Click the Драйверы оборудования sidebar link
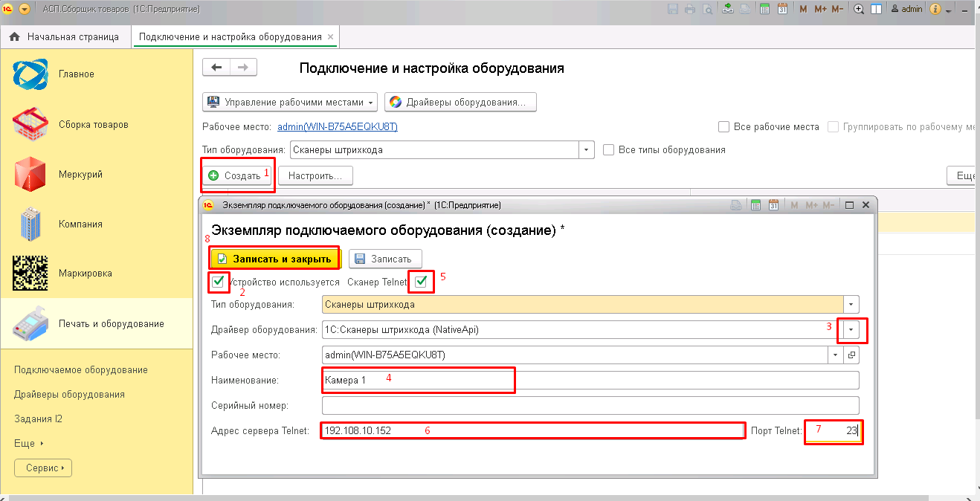The width and height of the screenshot is (980, 501). [x=69, y=394]
